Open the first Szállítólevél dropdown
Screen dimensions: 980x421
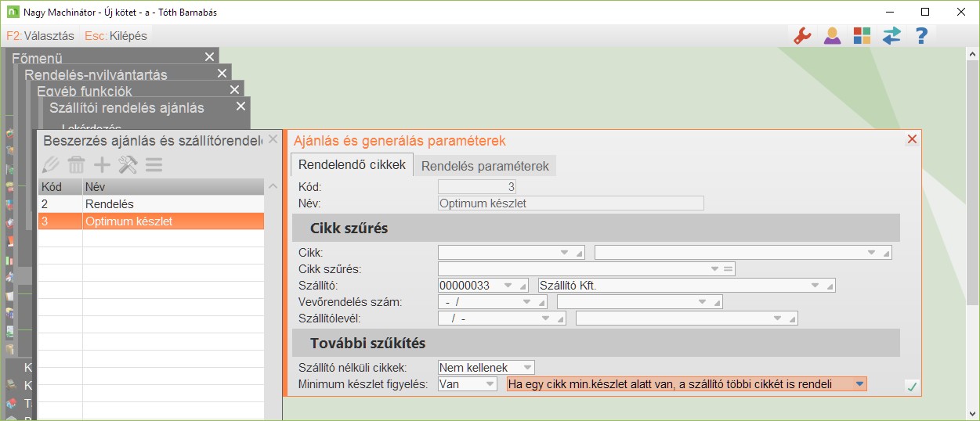pos(545,318)
